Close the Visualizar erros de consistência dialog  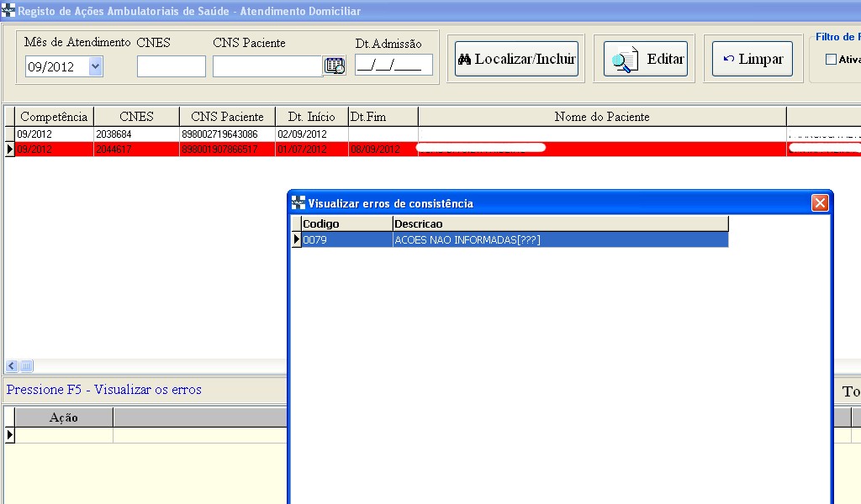click(x=820, y=203)
